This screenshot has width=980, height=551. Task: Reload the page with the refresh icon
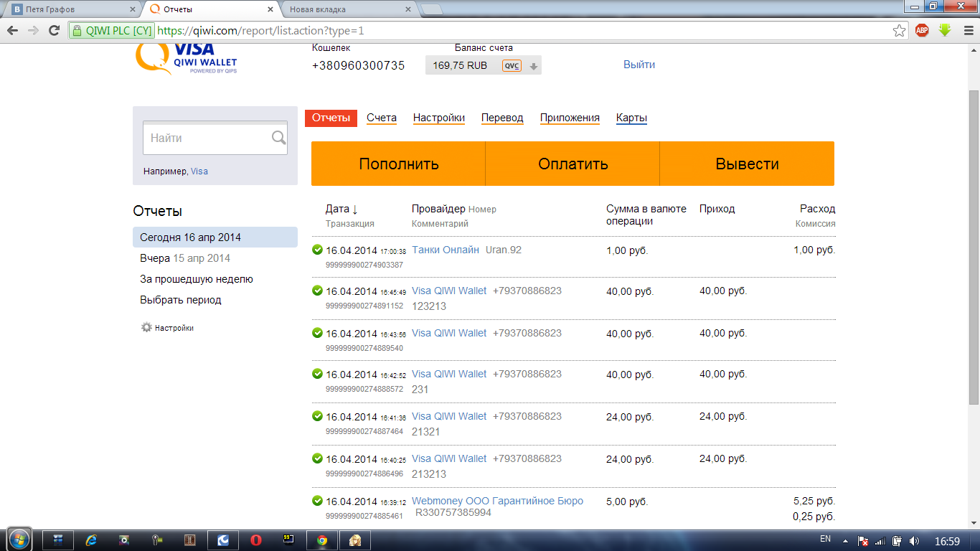(54, 31)
